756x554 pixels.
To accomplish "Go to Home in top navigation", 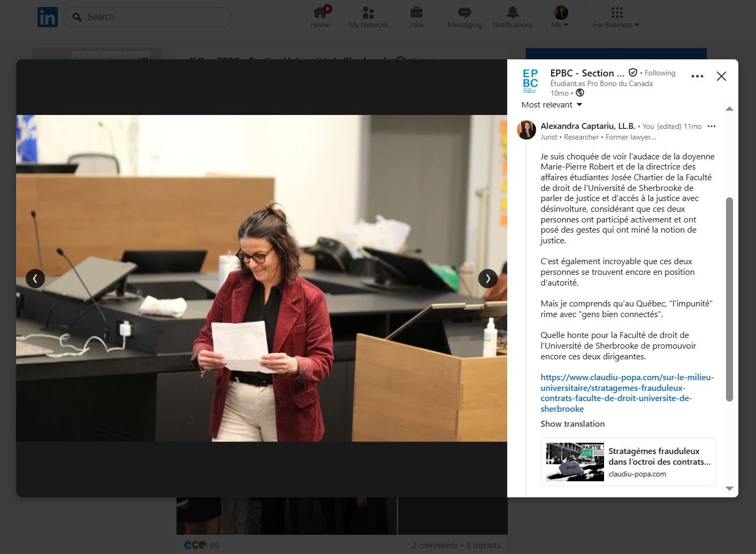I will [320, 17].
